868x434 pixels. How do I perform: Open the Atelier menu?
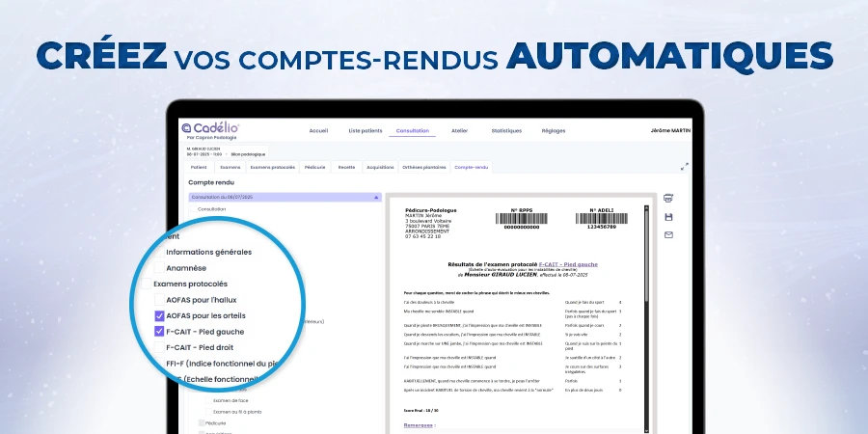459,131
